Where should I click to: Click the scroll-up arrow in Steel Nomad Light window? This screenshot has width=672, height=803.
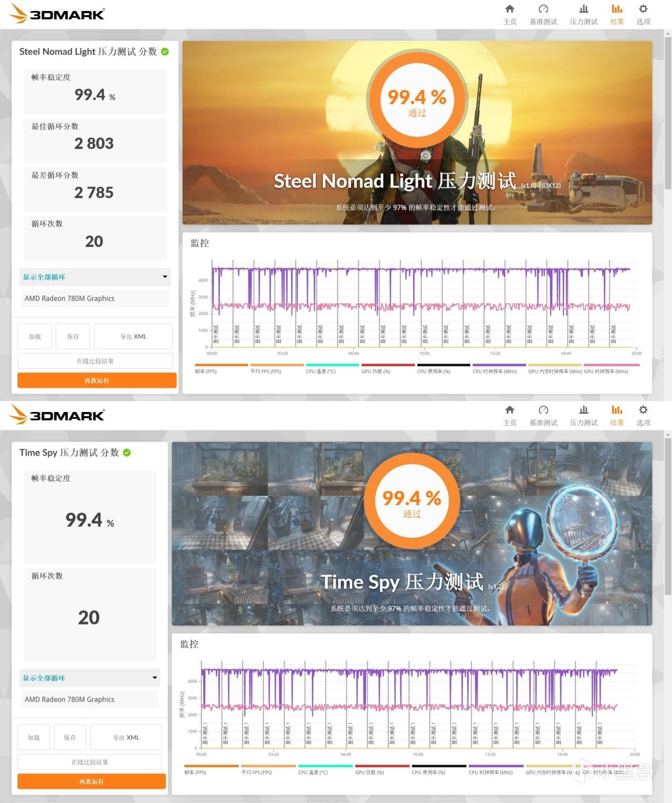point(668,34)
